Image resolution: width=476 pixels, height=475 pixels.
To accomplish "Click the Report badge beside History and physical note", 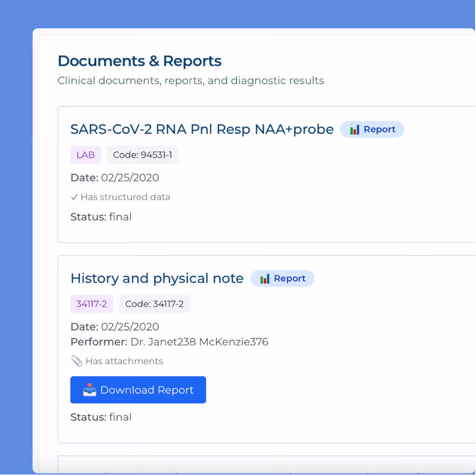I will point(282,278).
